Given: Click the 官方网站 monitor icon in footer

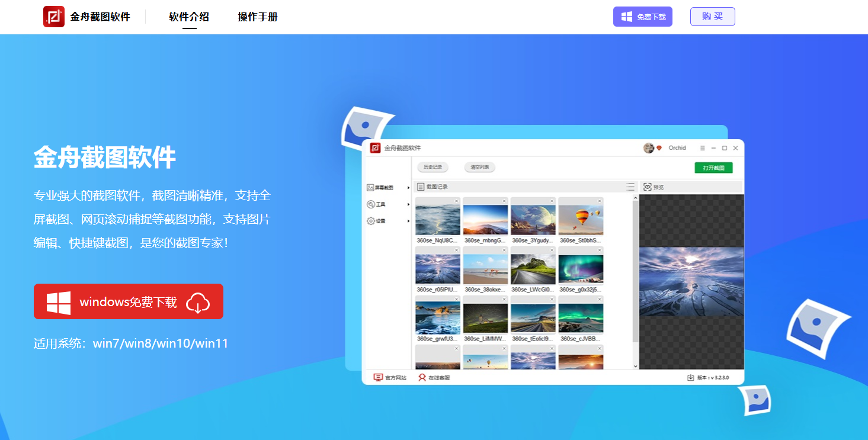Looking at the screenshot, I should tap(378, 377).
